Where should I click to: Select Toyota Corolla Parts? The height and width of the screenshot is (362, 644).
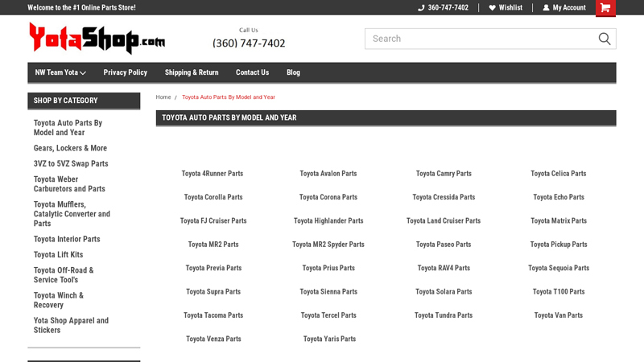pos(213,197)
